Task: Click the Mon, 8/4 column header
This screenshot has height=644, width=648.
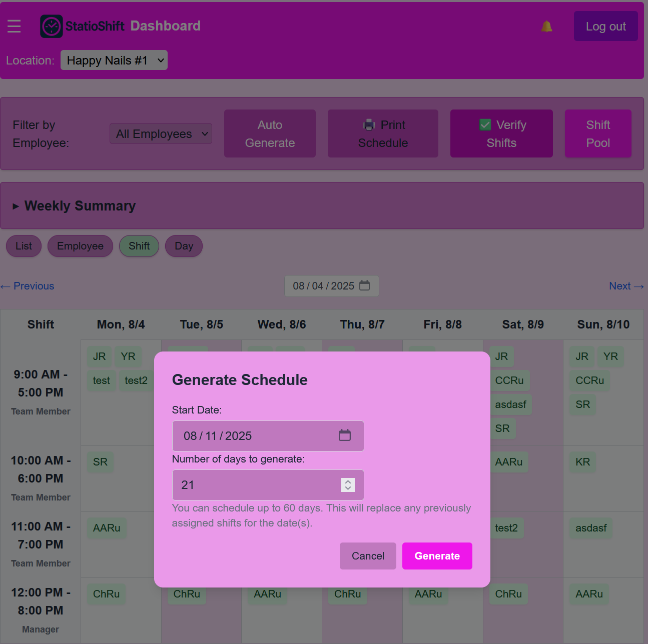Action: click(x=121, y=324)
